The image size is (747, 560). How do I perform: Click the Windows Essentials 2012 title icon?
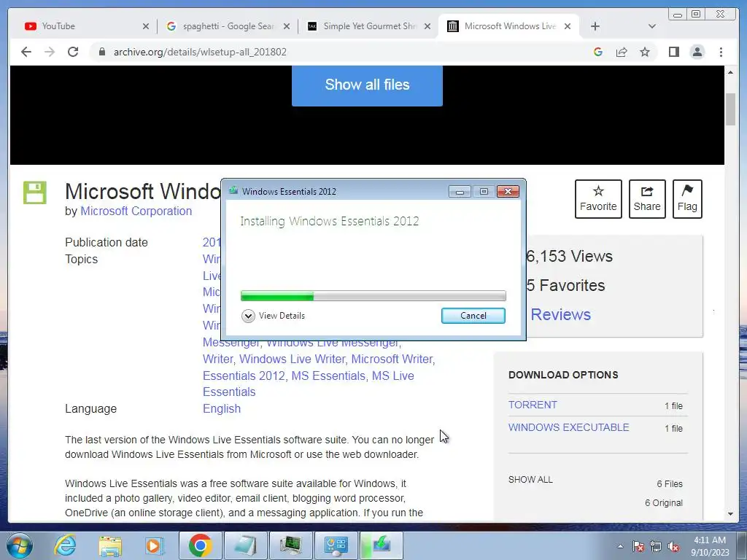click(233, 191)
